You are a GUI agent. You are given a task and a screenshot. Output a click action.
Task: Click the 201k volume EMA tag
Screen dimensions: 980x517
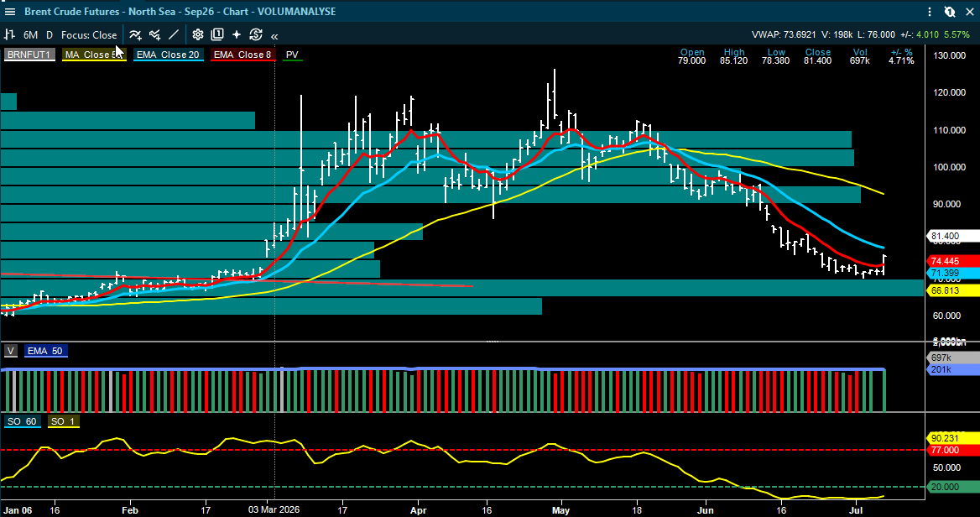point(952,369)
